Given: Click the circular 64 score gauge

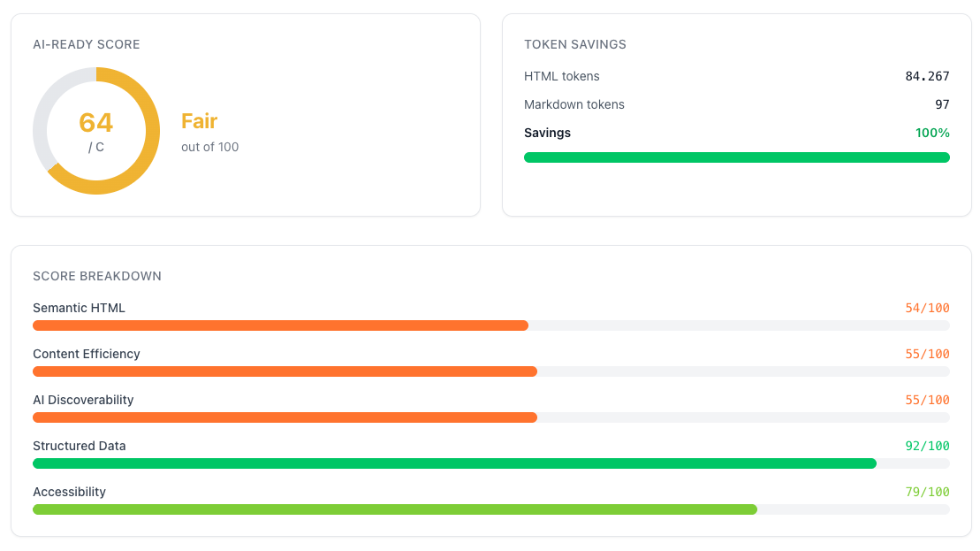Looking at the screenshot, I should [x=96, y=131].
